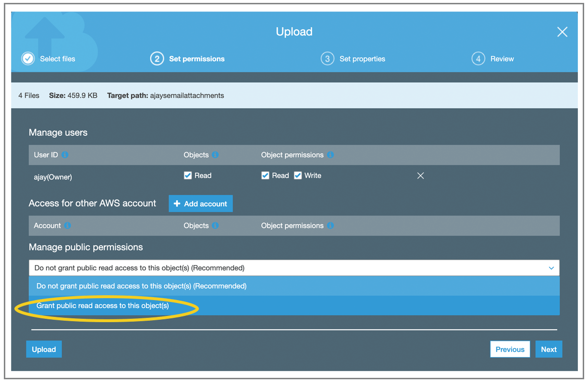
Task: Uncheck Object permissions Write checkbox
Action: (x=298, y=175)
